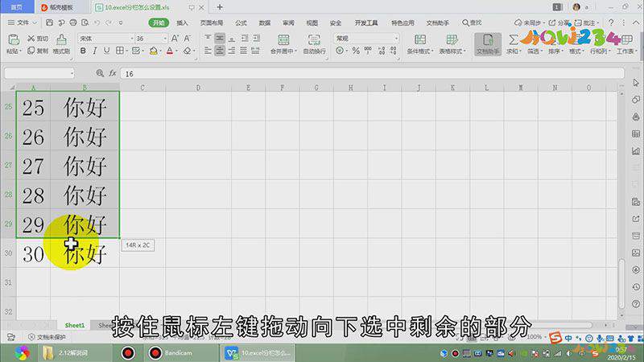The width and height of the screenshot is (644, 362).
Task: Open a new tab with the + button
Action: (x=220, y=7)
